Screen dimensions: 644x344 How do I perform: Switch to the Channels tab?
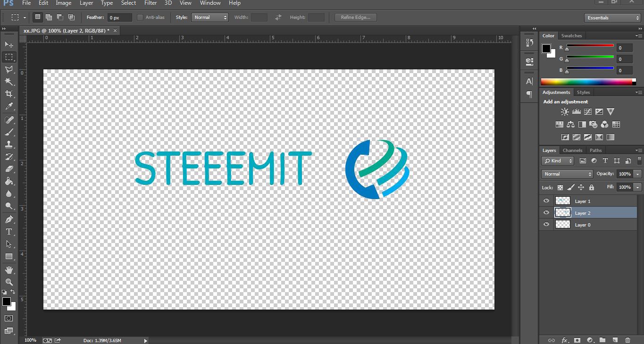tap(572, 151)
